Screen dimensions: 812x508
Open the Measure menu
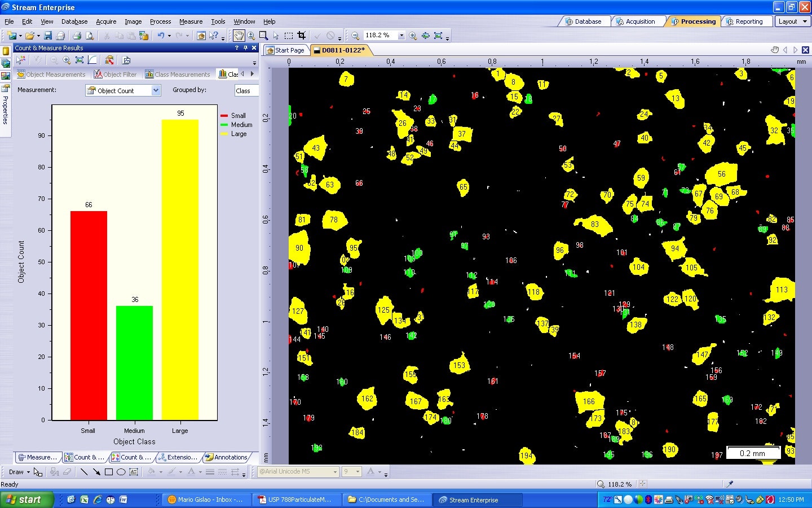tap(191, 21)
